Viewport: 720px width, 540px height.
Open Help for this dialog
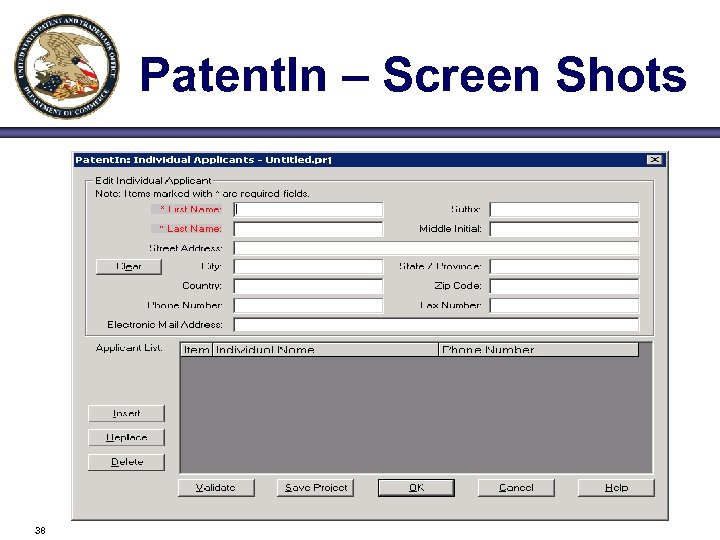click(616, 488)
